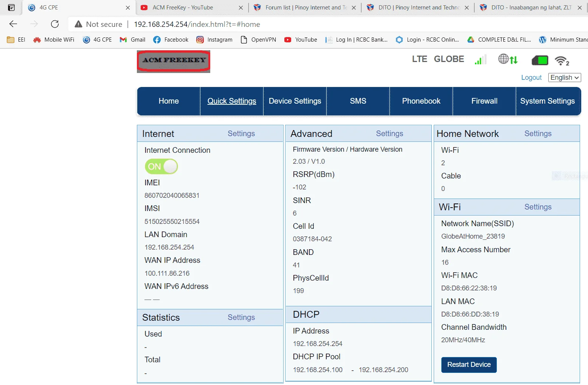Click the firmware version 2.03 / V1.0
Screen dimensions: 588x385
point(309,161)
